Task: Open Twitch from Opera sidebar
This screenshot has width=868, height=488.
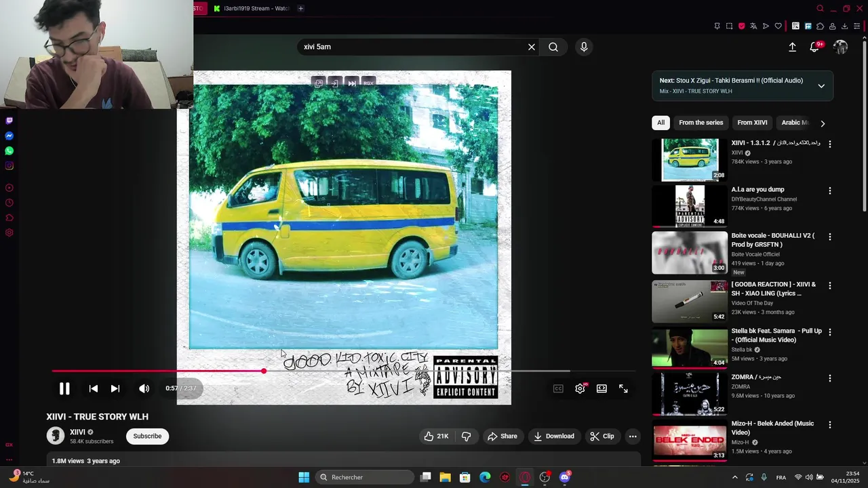Action: tap(9, 121)
